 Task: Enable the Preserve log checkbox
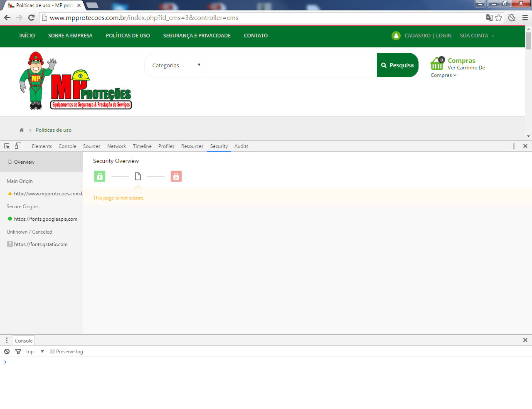(x=52, y=351)
